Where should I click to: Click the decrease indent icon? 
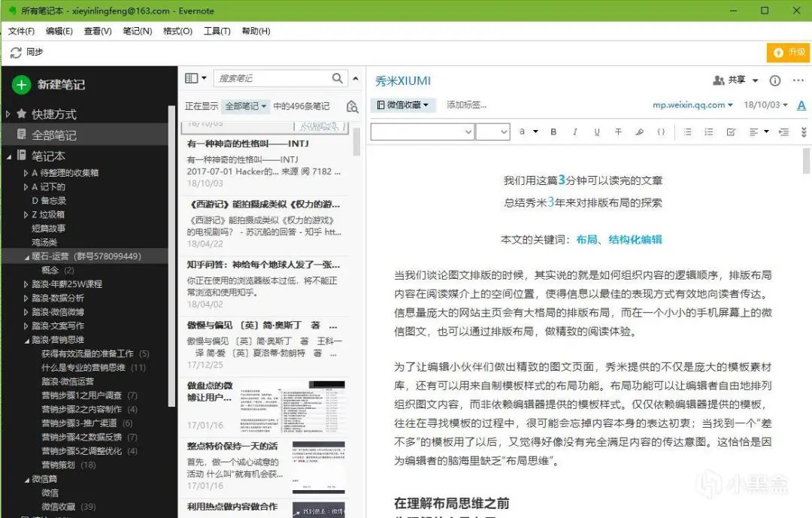coord(783,132)
